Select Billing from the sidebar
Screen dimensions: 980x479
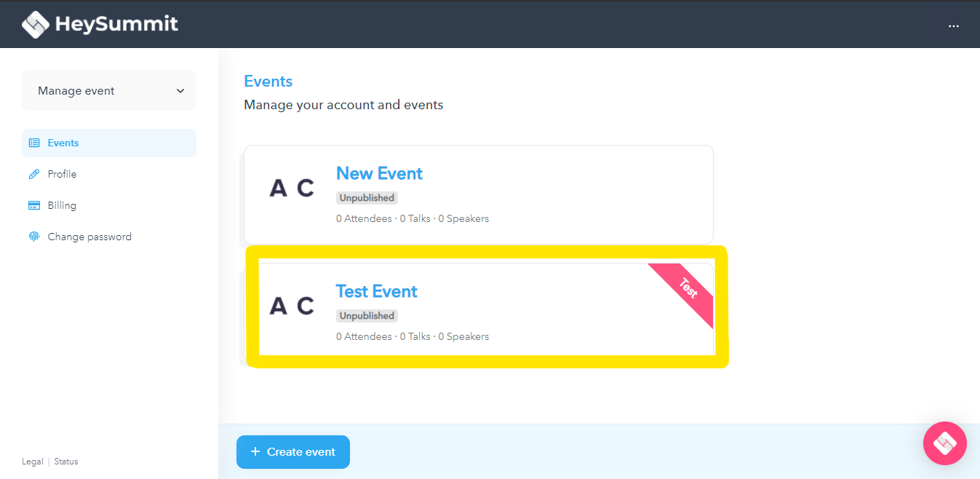62,205
